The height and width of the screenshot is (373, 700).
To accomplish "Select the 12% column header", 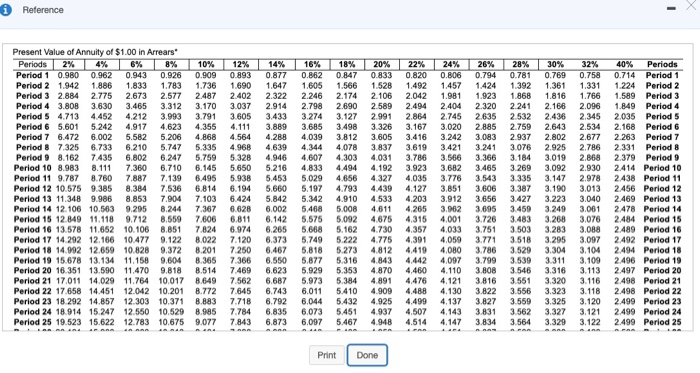I will 241,65.
